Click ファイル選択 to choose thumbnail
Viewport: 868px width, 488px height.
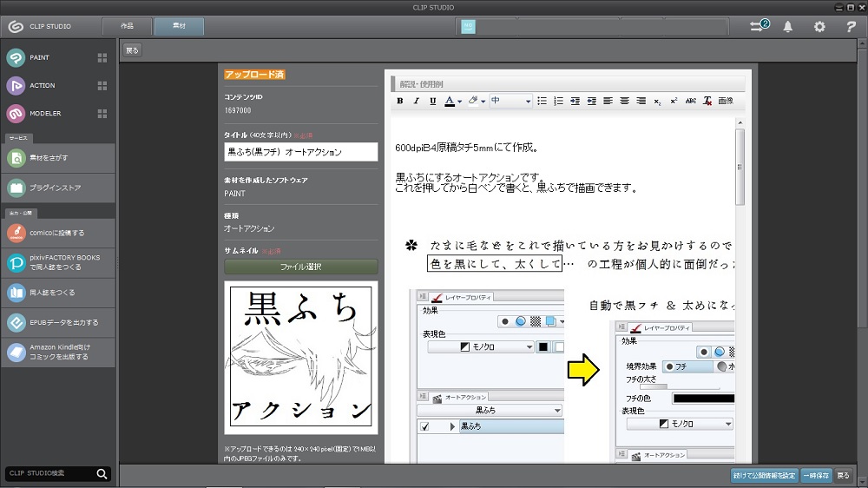pos(301,267)
